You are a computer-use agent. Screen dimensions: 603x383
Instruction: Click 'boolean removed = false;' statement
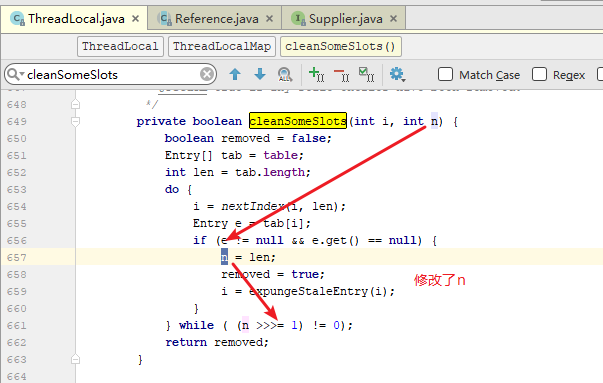click(x=248, y=138)
